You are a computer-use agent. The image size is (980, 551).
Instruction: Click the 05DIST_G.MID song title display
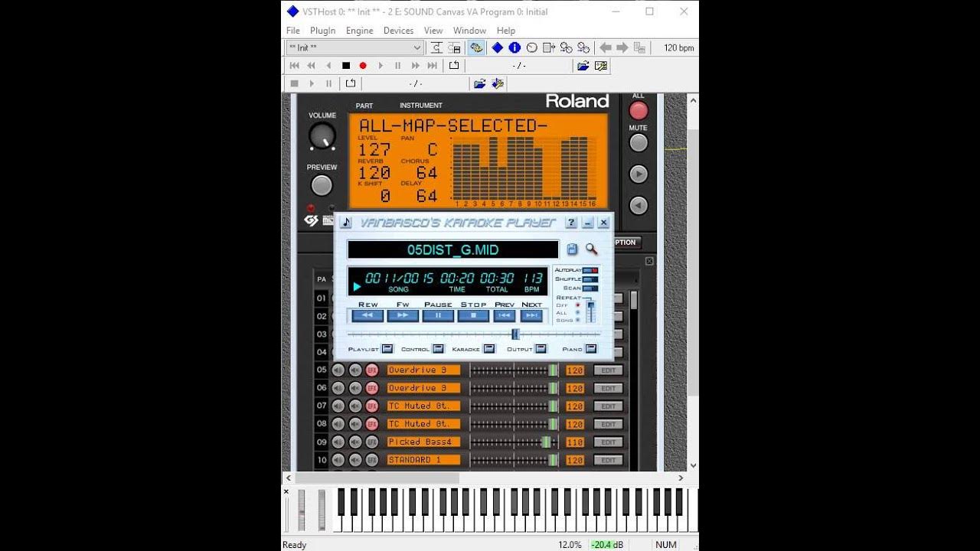tap(452, 249)
